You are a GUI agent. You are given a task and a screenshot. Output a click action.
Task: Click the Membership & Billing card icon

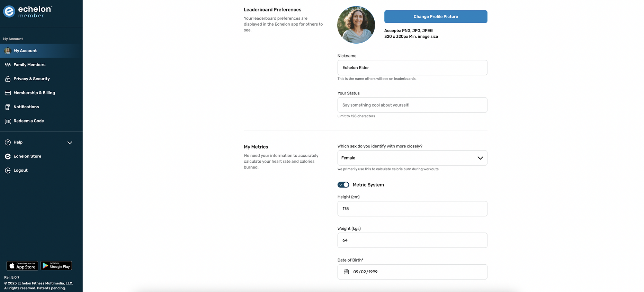[x=8, y=93]
